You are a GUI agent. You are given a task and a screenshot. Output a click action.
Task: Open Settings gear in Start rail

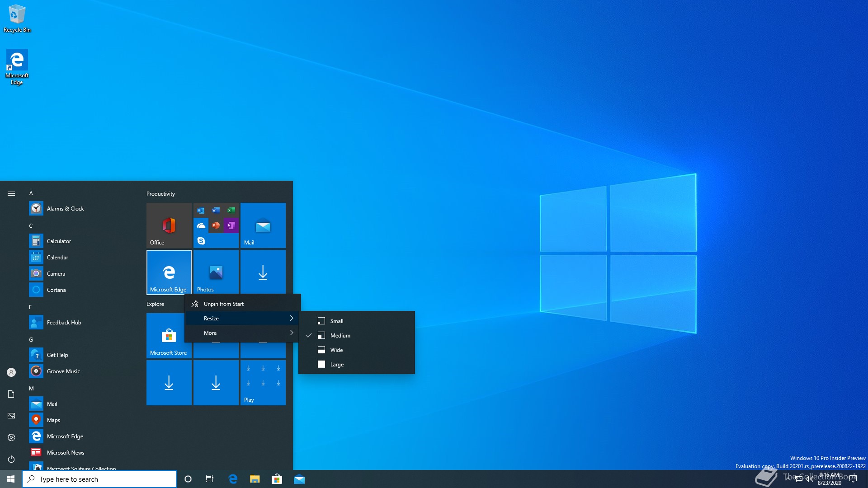(x=11, y=437)
